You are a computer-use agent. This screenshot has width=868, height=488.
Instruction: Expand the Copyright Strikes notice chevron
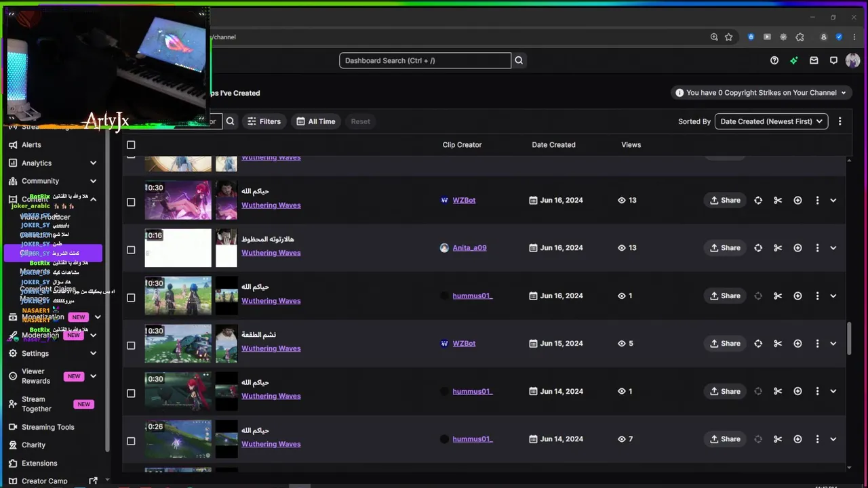pyautogui.click(x=844, y=93)
